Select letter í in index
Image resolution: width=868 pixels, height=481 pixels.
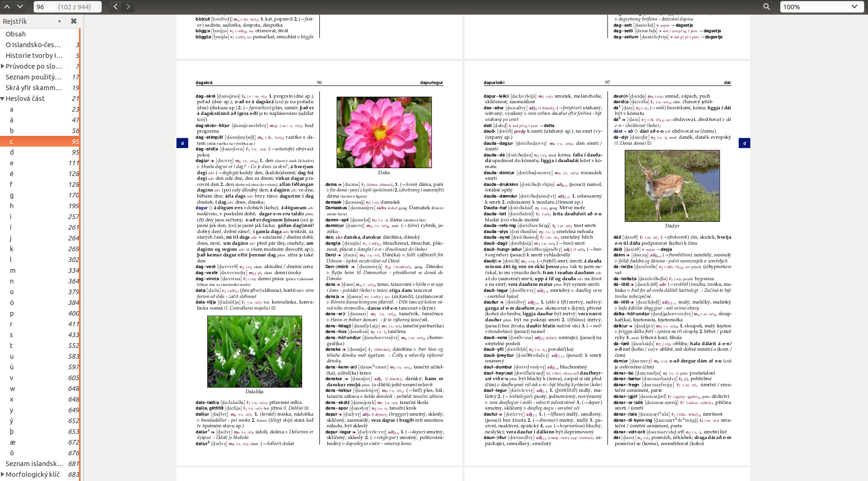pyautogui.click(x=40, y=227)
